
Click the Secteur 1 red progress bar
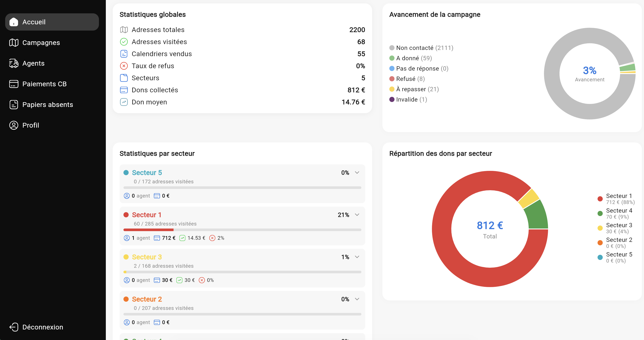click(148, 229)
